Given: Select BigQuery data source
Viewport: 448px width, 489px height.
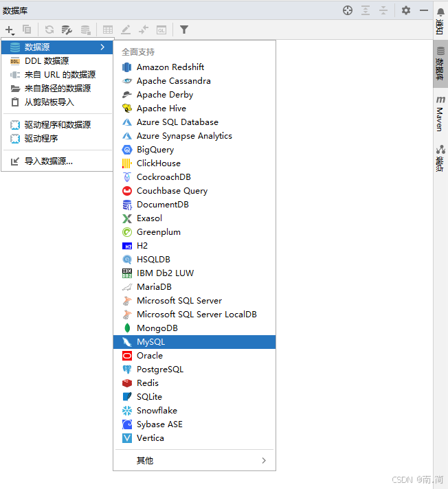Looking at the screenshot, I should 194,150.
